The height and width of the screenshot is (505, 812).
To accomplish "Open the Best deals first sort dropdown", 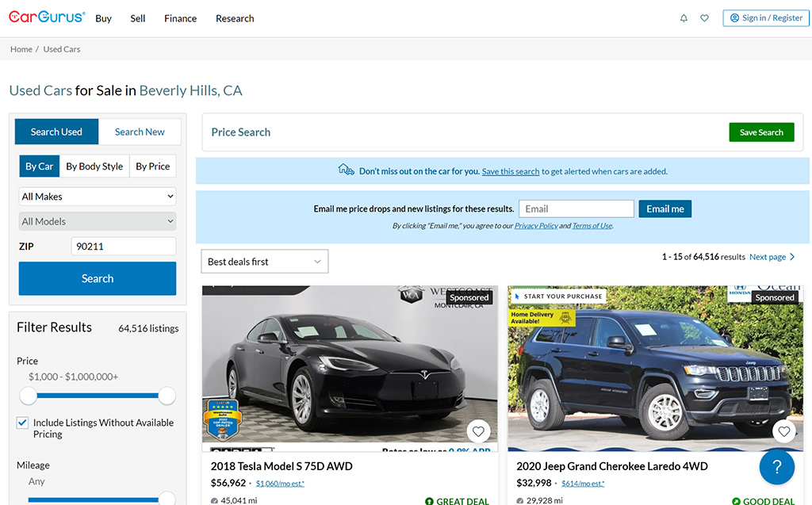I will pos(265,262).
